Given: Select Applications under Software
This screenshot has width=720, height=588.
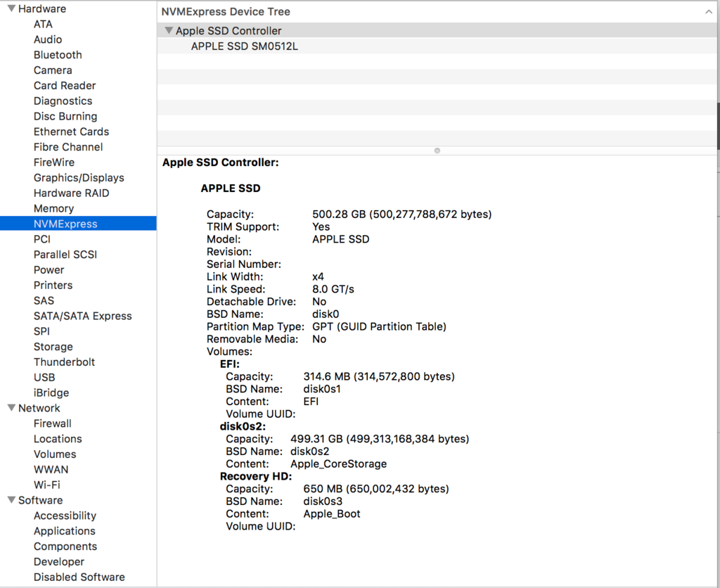Looking at the screenshot, I should tap(64, 531).
